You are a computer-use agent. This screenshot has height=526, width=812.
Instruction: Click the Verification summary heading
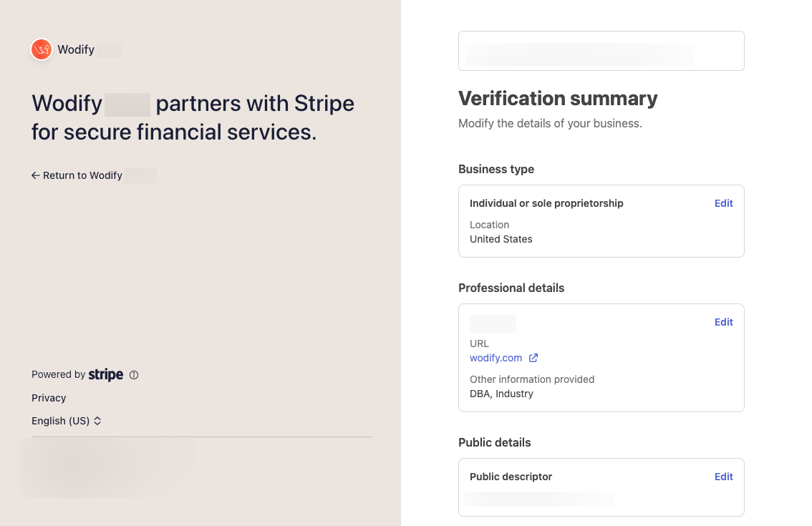557,98
